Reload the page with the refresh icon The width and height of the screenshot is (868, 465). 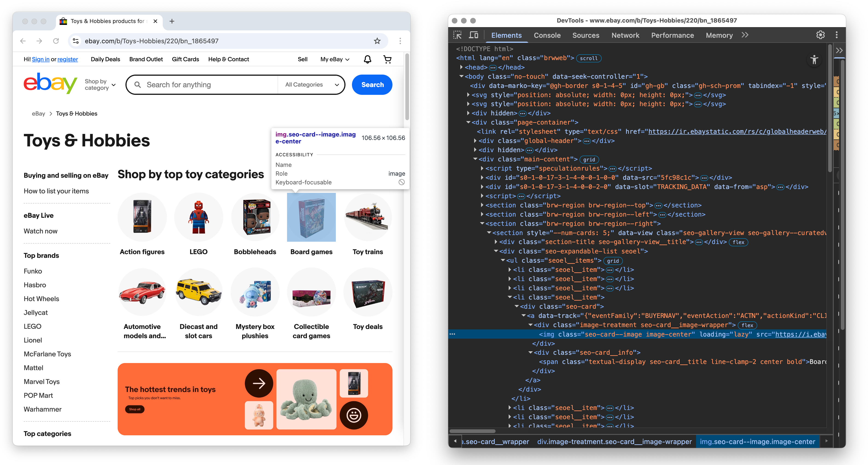tap(56, 41)
